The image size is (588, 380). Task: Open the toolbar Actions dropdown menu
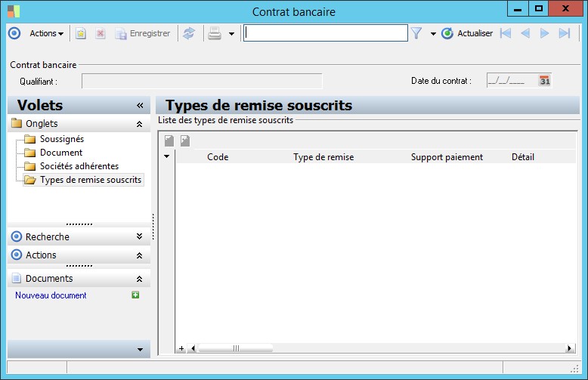click(47, 33)
